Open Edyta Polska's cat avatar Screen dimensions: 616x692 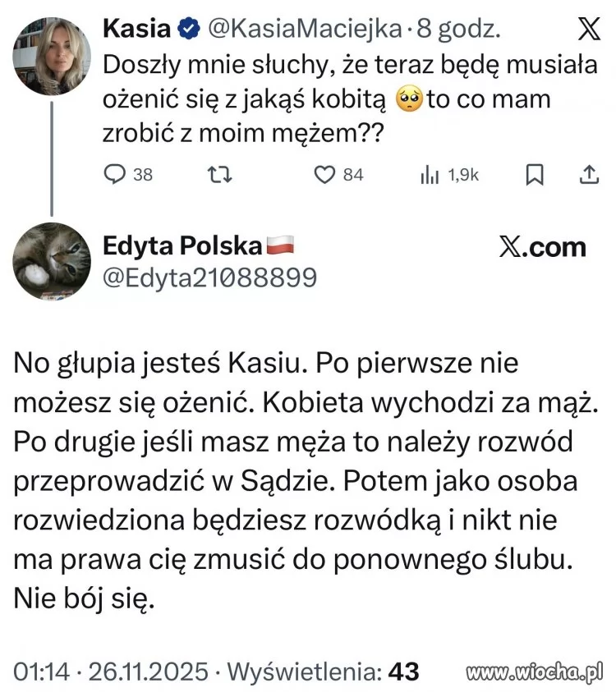coord(53,259)
